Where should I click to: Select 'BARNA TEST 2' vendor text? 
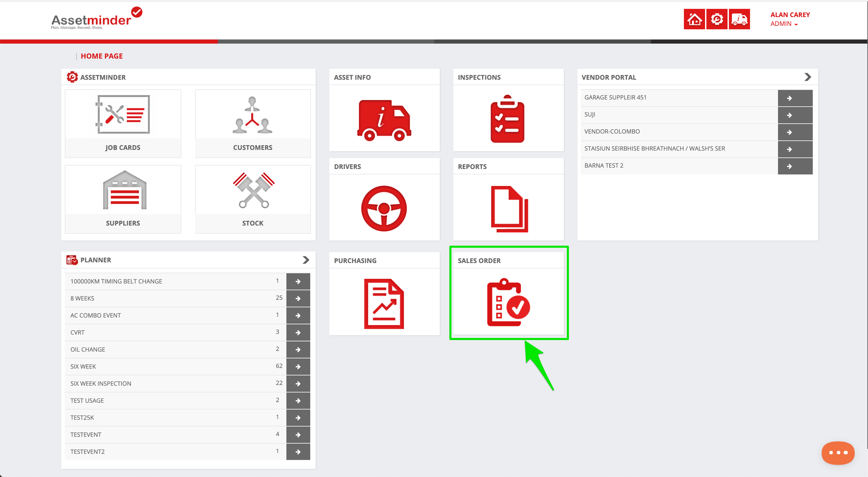click(604, 166)
